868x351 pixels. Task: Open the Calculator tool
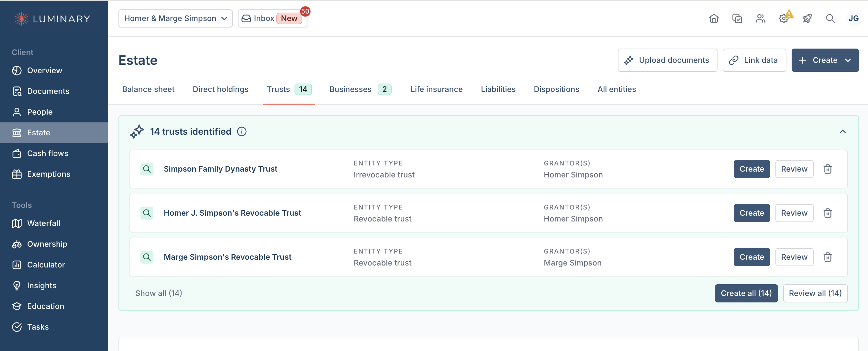point(54,265)
